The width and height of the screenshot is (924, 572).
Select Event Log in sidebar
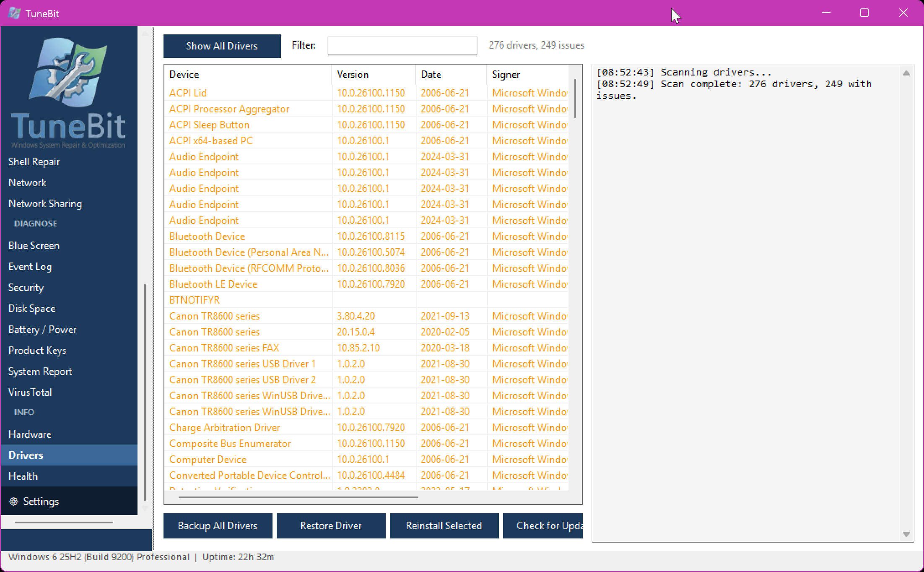point(69,266)
